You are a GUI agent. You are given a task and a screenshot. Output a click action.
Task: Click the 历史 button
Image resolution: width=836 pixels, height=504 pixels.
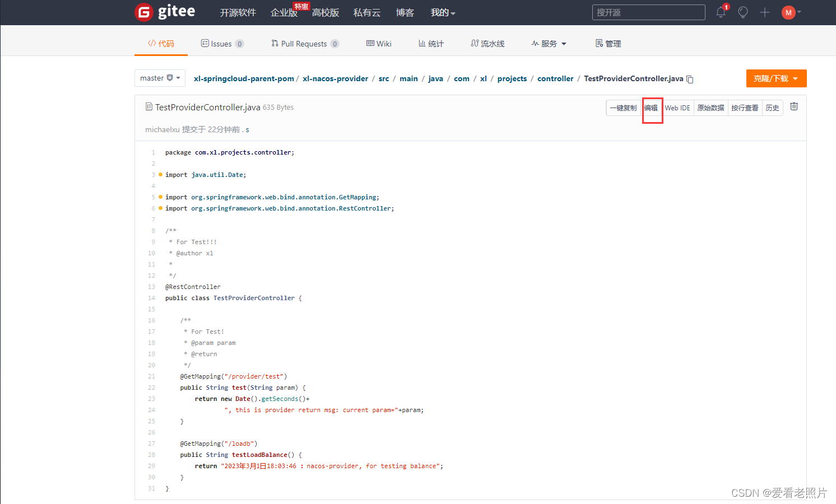coord(772,108)
